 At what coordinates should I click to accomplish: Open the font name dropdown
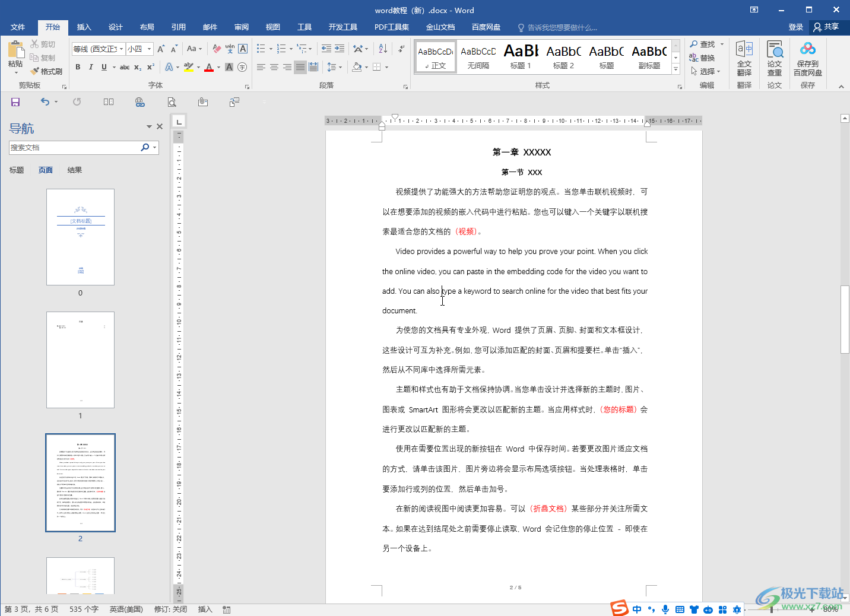click(x=122, y=49)
